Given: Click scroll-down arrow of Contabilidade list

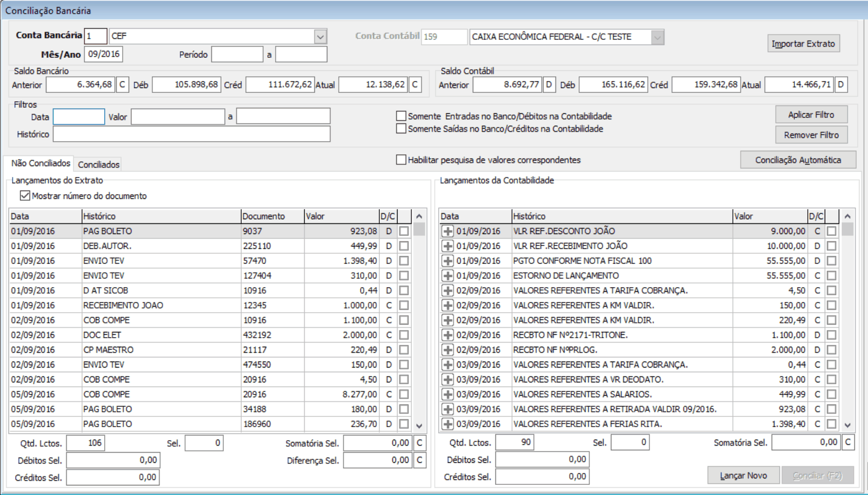Looking at the screenshot, I should click(x=847, y=425).
